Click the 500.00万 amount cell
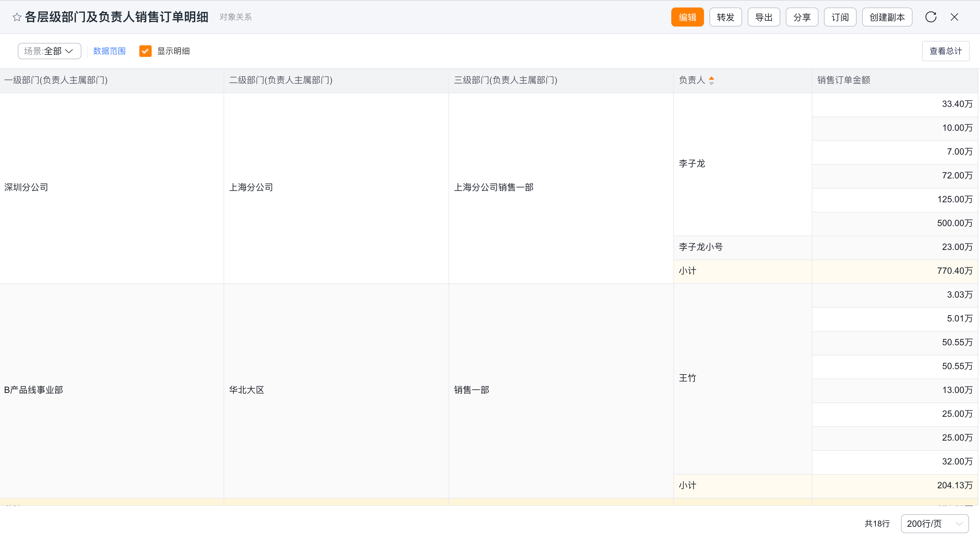 pyautogui.click(x=895, y=224)
